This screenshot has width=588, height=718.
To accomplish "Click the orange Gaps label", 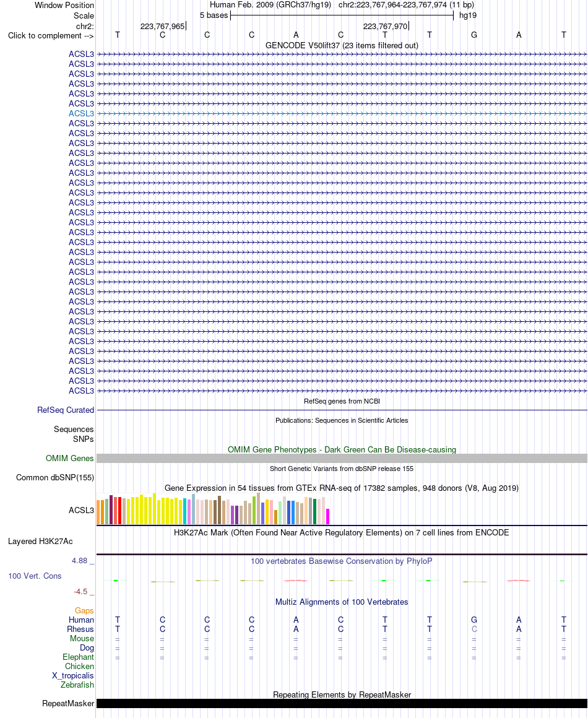I will coord(84,611).
